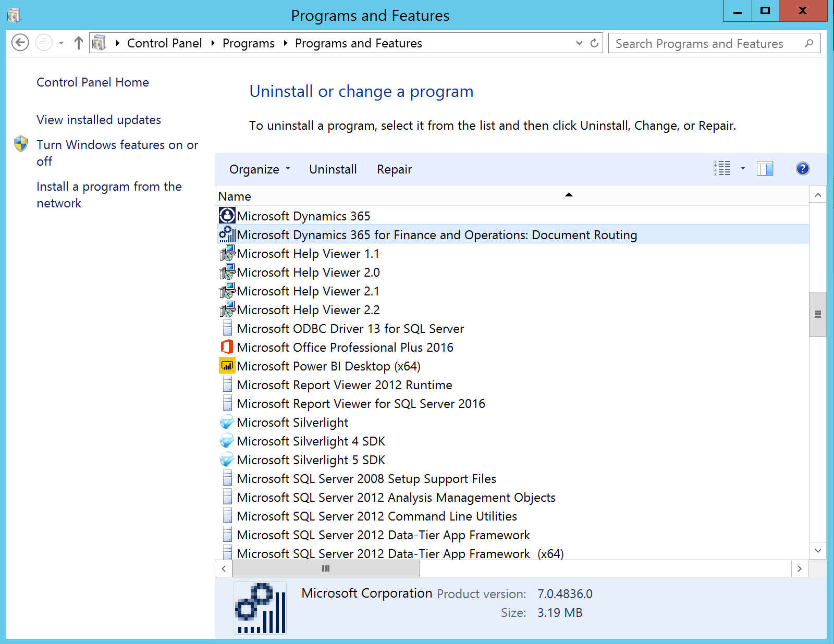Toggle the preview pane button
This screenshot has width=834, height=644.
click(765, 168)
